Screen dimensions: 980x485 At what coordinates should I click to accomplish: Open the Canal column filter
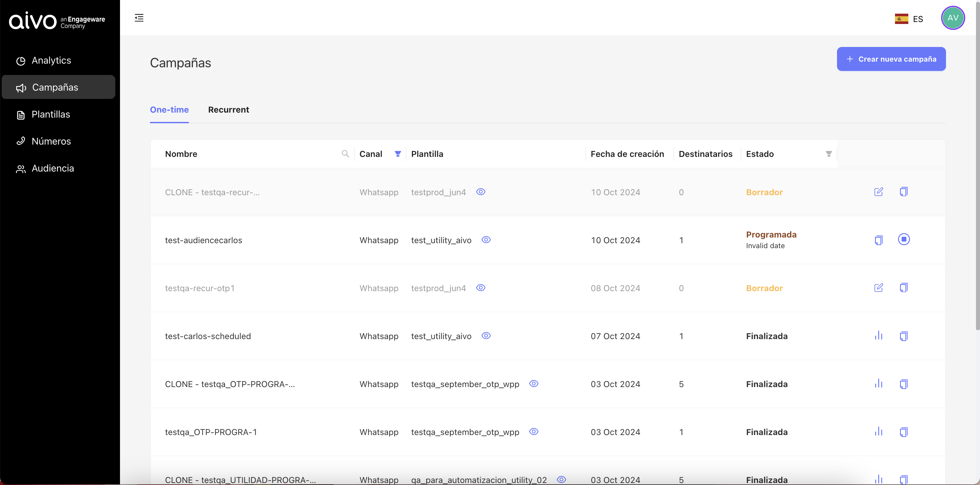click(398, 154)
